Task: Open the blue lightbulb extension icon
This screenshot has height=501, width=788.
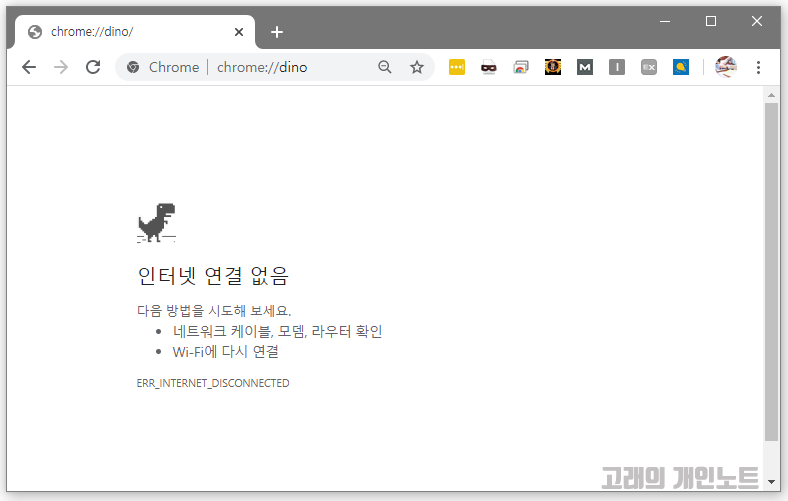Action: (681, 67)
